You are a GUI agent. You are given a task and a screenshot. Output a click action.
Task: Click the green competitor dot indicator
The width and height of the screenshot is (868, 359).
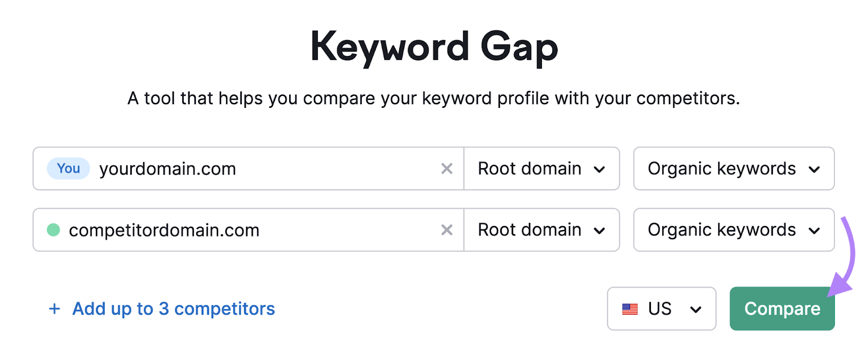tap(53, 230)
